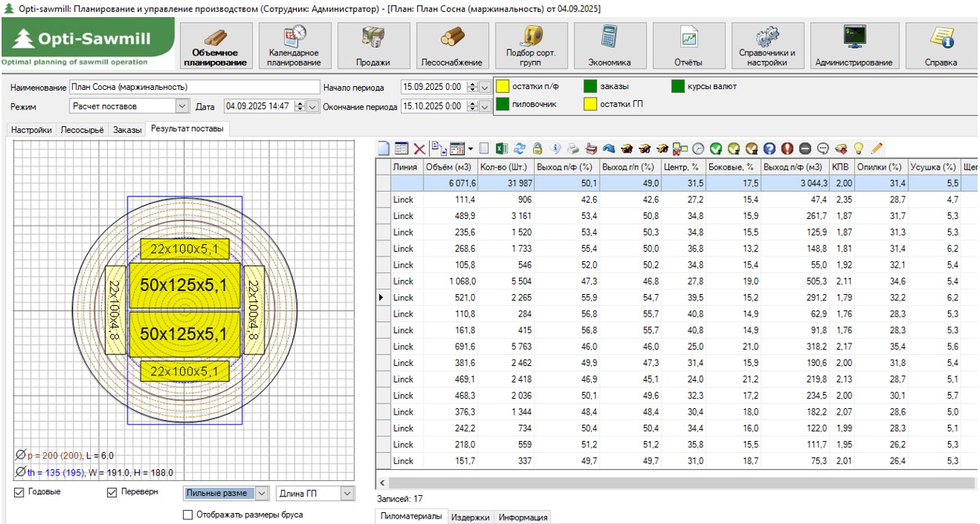Click the printer icon in grid toolbar
Screen dimensions: 980x524
tap(574, 148)
